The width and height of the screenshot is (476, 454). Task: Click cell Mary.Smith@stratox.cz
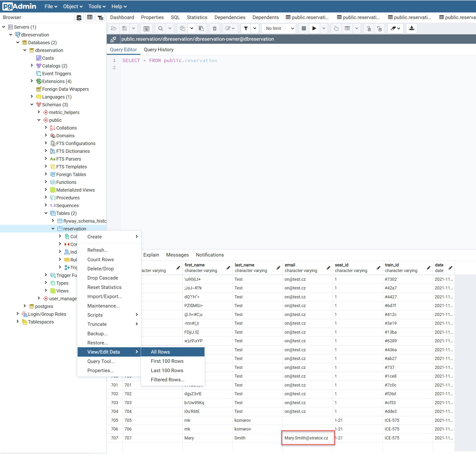click(308, 438)
